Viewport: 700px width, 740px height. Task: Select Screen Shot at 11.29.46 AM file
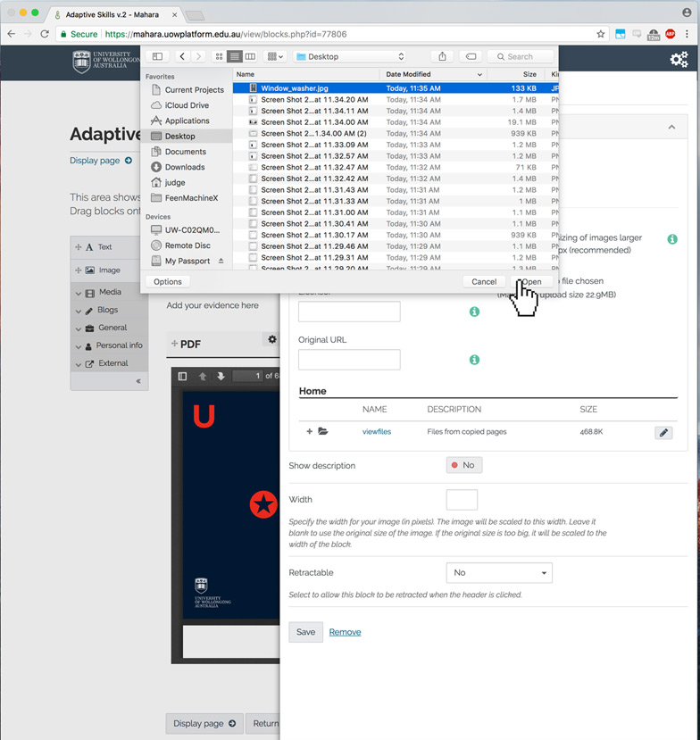pos(396,246)
